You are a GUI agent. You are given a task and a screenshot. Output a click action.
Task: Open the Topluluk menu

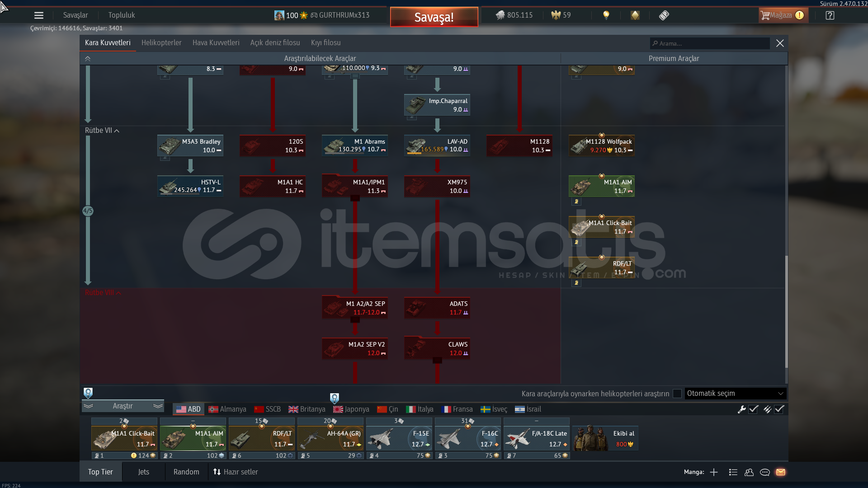pos(122,15)
